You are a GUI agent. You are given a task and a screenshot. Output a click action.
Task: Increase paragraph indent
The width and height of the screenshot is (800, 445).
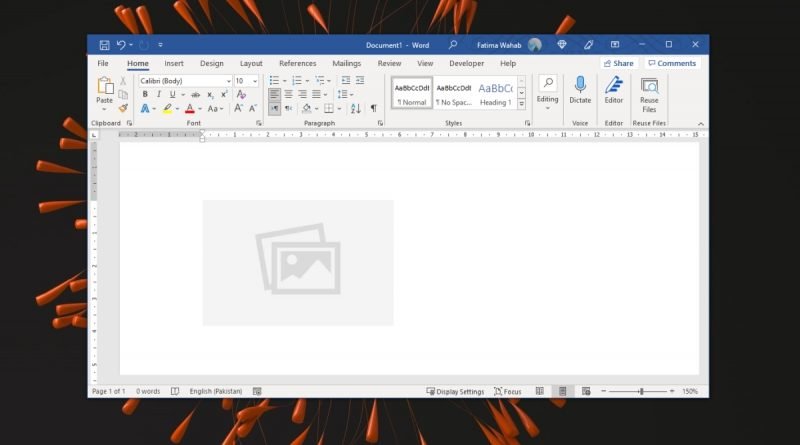click(360, 81)
